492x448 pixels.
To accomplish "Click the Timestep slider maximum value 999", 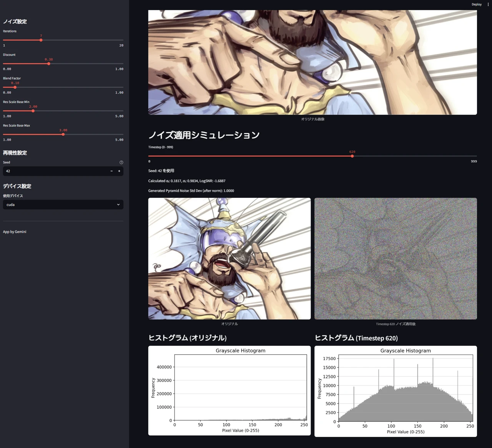I will coord(474,161).
